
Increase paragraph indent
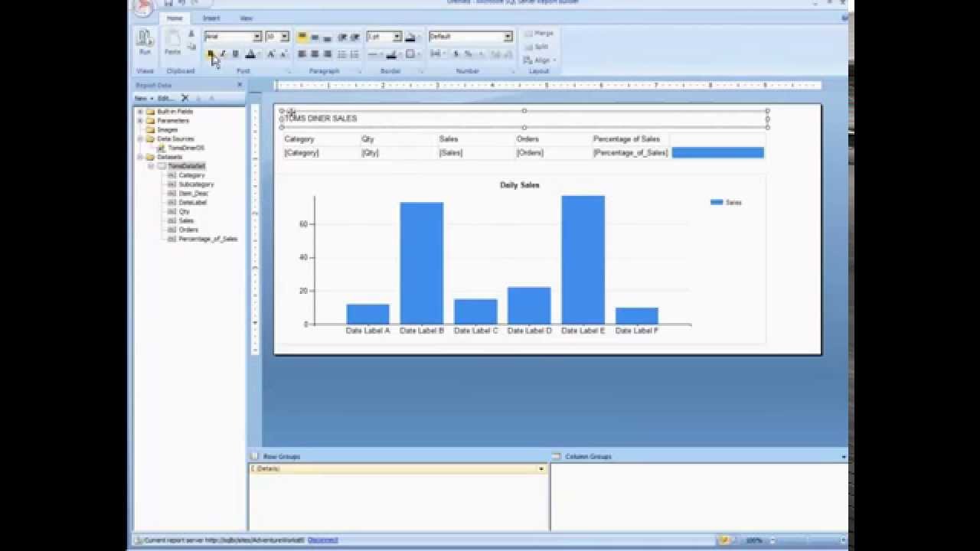tap(354, 37)
